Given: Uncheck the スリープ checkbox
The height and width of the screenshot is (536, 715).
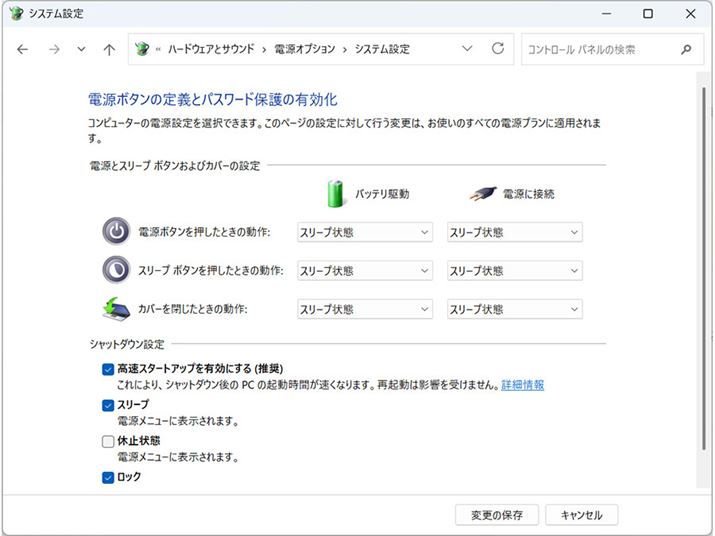Looking at the screenshot, I should (108, 405).
